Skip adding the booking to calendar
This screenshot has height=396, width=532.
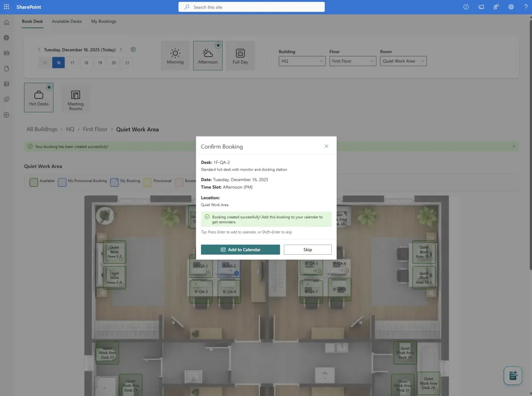(x=307, y=249)
